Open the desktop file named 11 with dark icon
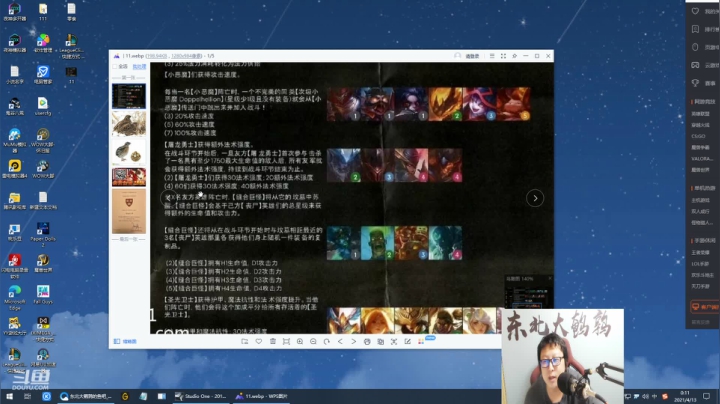Image resolution: width=720 pixels, height=404 pixels. (71, 75)
